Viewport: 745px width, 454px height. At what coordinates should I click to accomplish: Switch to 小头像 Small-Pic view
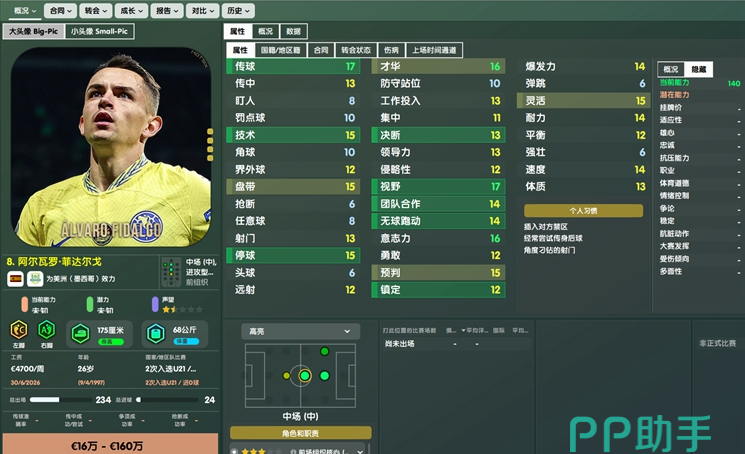tap(99, 31)
